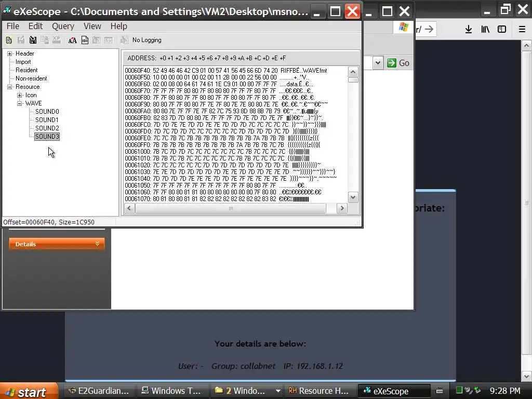532x399 pixels.
Task: Click hex row at address 00061070
Action: pyautogui.click(x=217, y=199)
